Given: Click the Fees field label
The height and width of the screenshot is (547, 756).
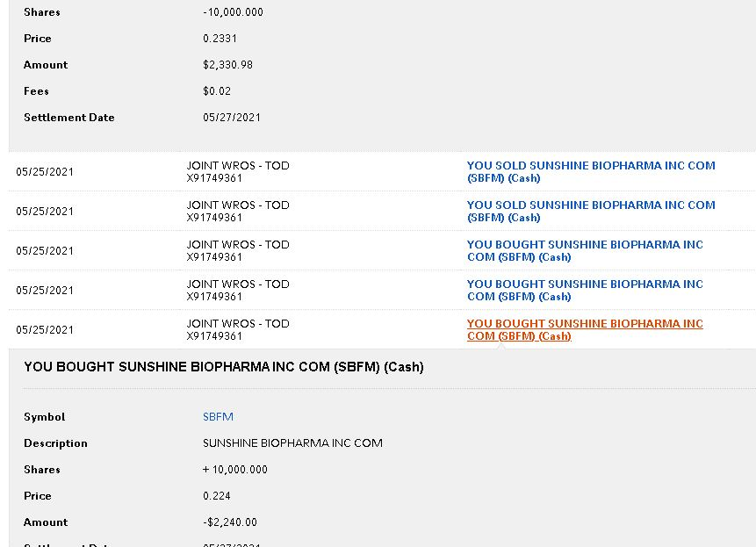Looking at the screenshot, I should (x=36, y=91).
